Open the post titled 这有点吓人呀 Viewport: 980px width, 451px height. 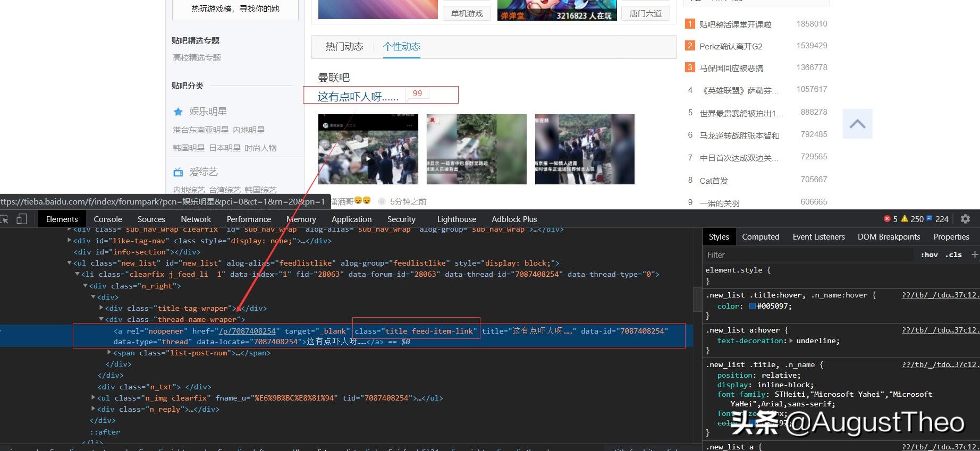click(x=358, y=97)
